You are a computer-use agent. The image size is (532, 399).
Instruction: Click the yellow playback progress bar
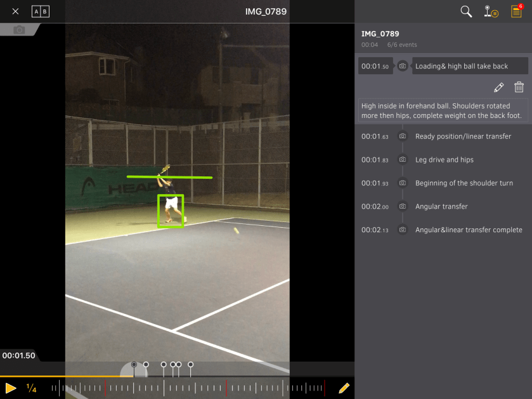(x=63, y=376)
